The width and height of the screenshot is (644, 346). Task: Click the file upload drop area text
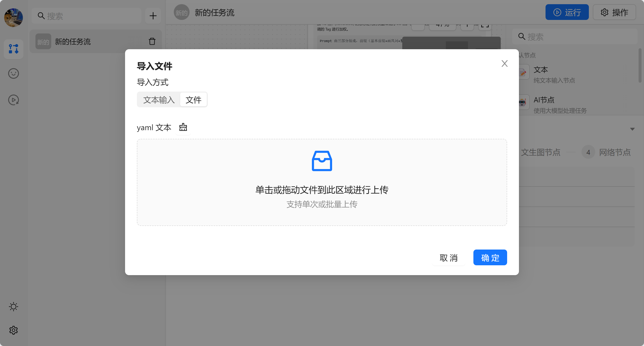[x=322, y=190]
